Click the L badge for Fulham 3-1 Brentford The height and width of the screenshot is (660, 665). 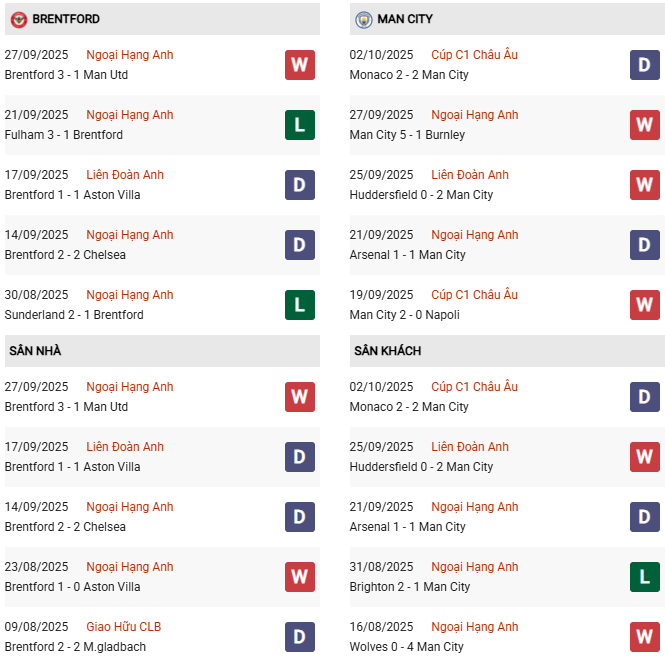pyautogui.click(x=300, y=125)
